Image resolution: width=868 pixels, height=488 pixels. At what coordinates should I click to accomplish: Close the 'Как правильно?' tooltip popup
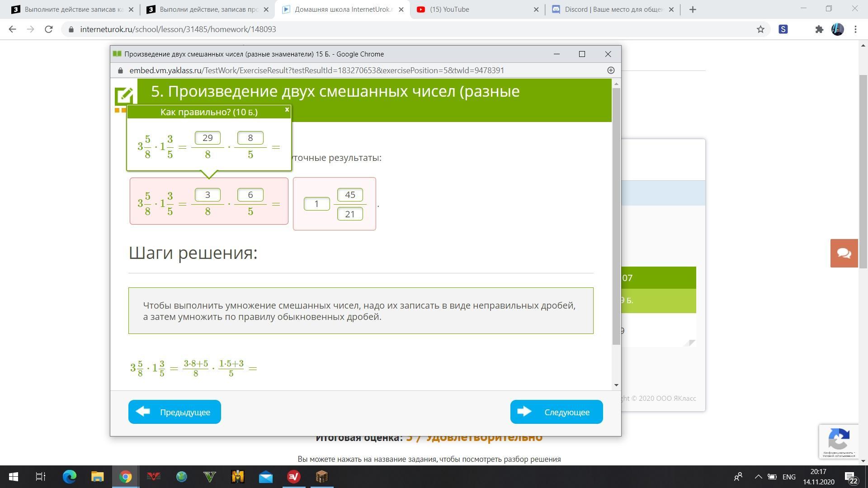pyautogui.click(x=287, y=110)
